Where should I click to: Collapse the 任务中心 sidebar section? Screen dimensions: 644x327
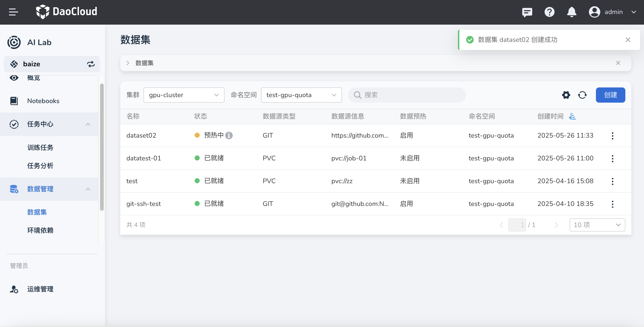coord(88,124)
